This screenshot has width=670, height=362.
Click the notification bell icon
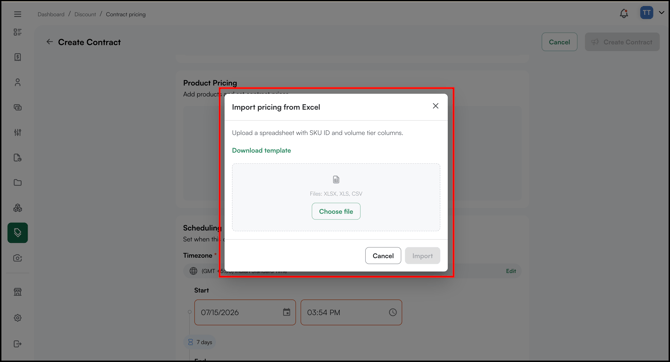[624, 14]
